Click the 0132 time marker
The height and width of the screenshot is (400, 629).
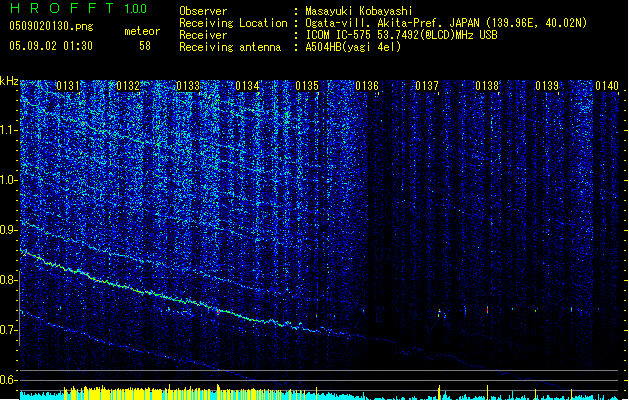coord(128,86)
